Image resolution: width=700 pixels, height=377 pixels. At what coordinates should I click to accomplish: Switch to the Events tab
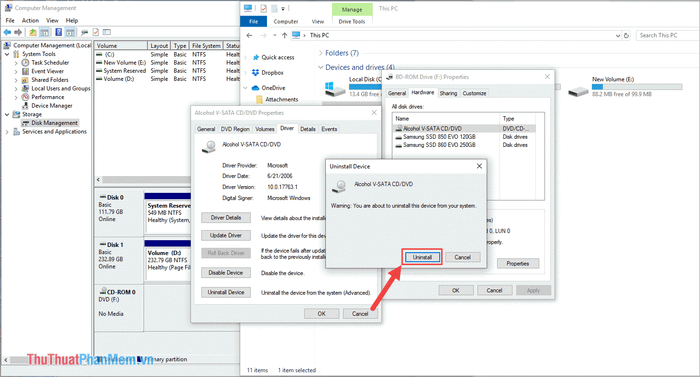329,129
